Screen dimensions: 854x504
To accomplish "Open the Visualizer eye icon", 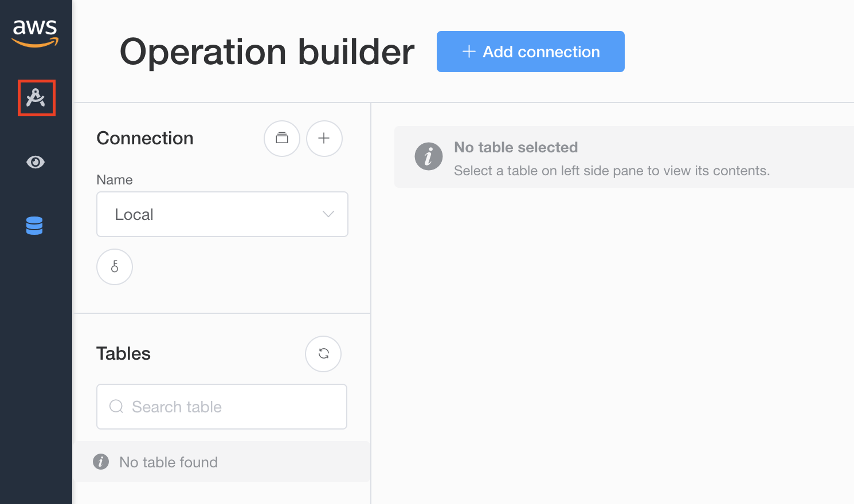I will point(36,162).
